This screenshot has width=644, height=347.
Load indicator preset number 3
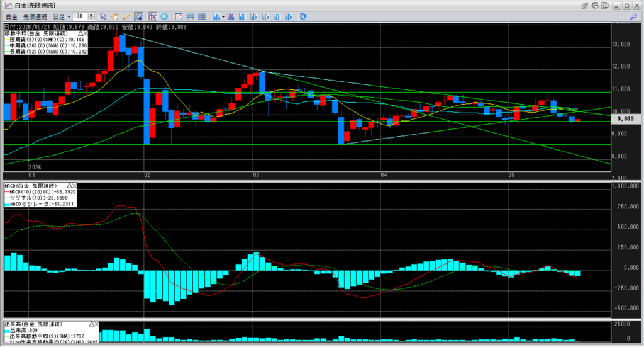coord(266,17)
